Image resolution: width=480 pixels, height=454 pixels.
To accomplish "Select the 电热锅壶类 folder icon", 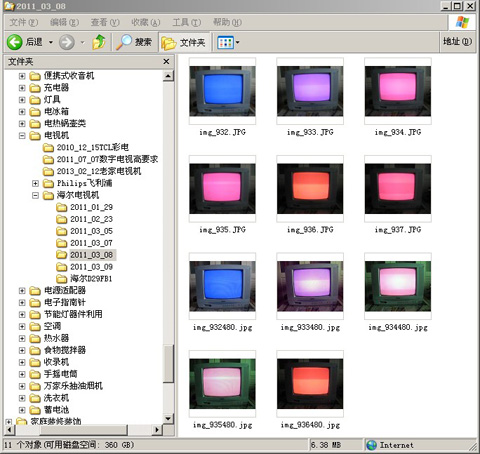I will (x=35, y=124).
